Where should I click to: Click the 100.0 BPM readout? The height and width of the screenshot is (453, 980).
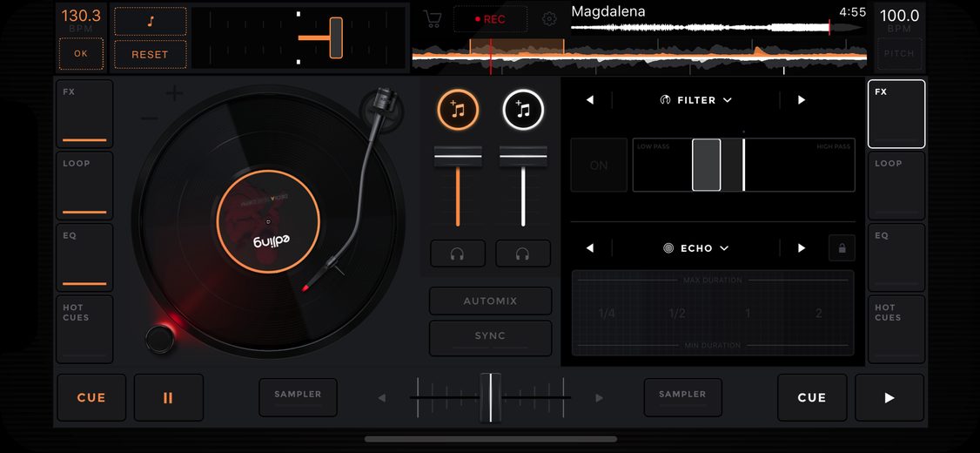coord(899,16)
